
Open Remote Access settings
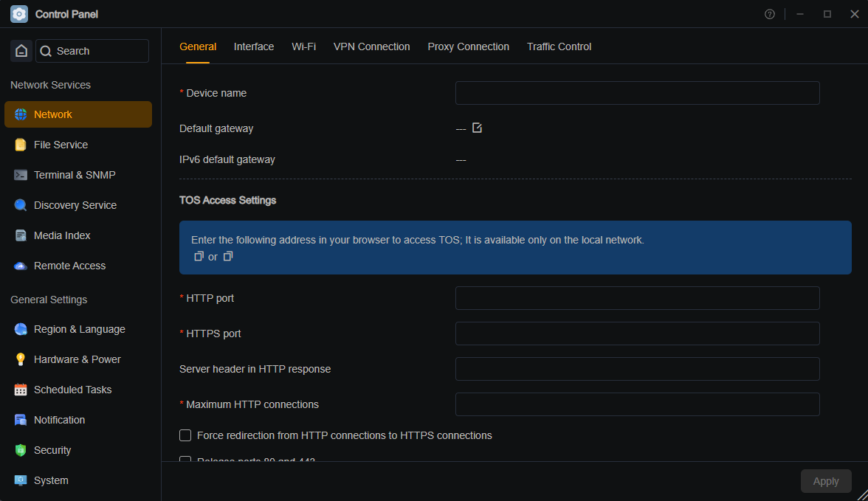(78, 266)
